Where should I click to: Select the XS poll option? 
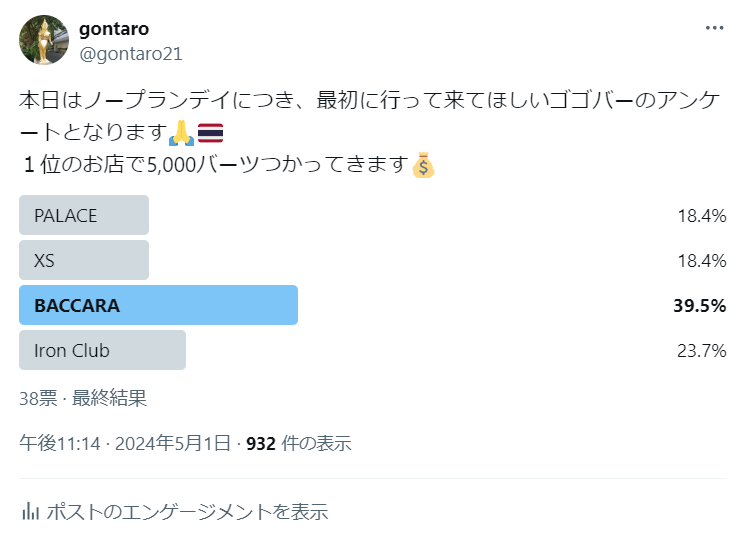(x=84, y=260)
